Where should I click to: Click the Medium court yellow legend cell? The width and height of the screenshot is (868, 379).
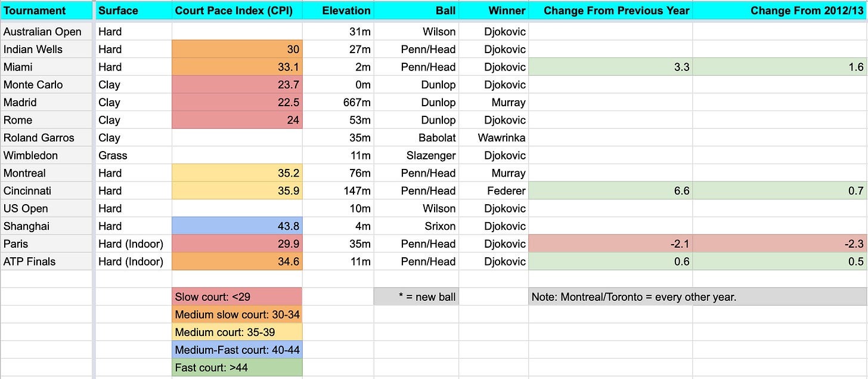[x=237, y=332]
